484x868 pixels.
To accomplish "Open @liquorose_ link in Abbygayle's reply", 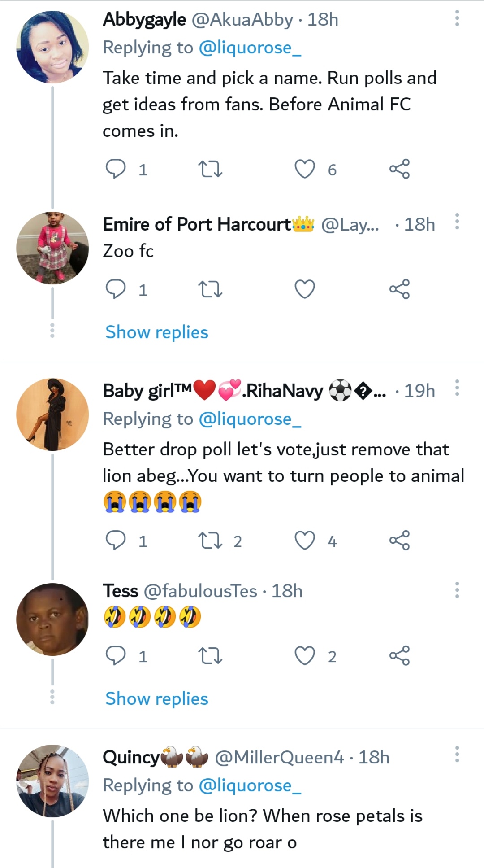I will (x=250, y=48).
